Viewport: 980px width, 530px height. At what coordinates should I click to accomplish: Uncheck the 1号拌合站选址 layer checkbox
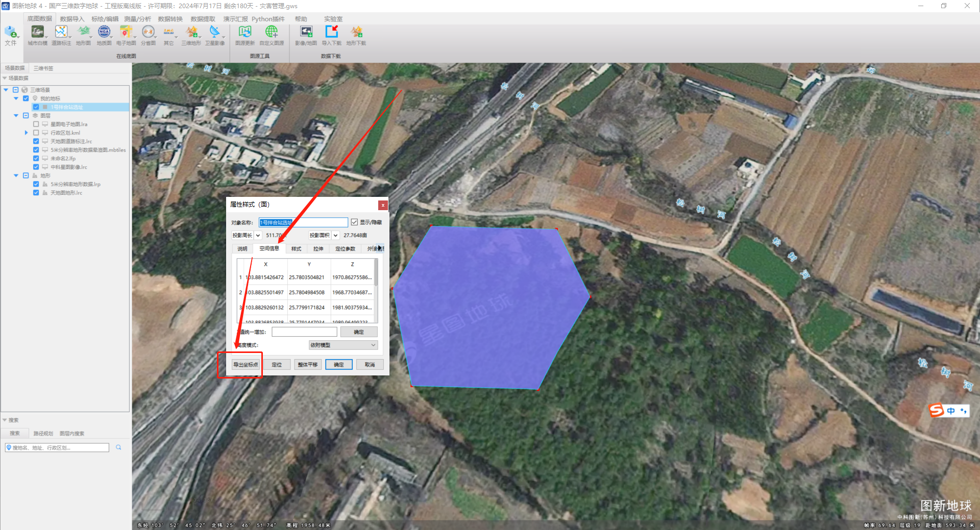tap(36, 107)
